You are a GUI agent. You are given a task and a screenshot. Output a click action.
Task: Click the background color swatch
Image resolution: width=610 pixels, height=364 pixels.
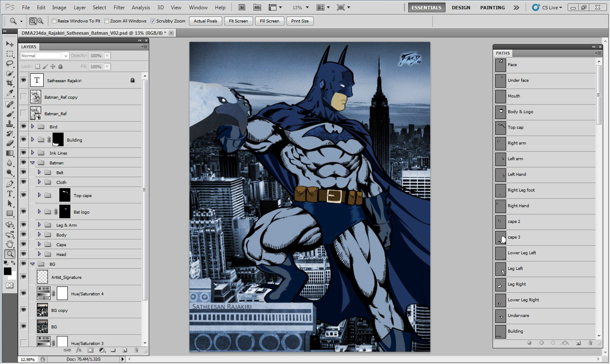(14, 276)
